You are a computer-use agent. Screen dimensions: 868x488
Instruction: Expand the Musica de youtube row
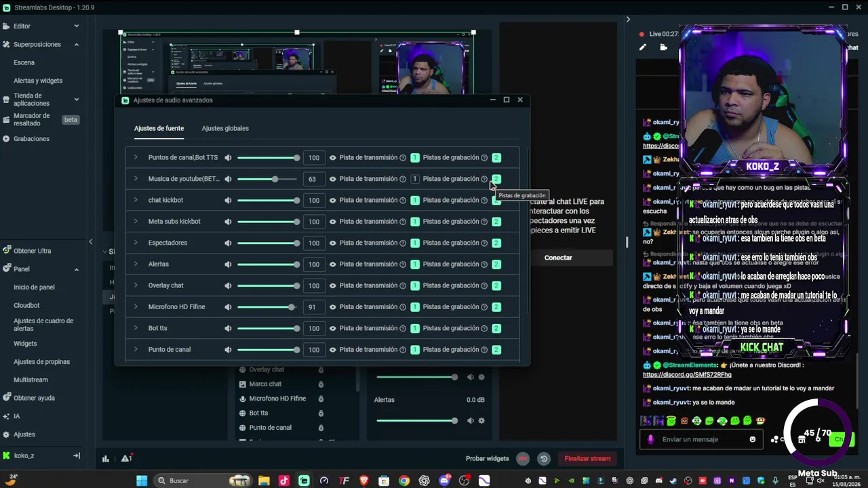136,179
